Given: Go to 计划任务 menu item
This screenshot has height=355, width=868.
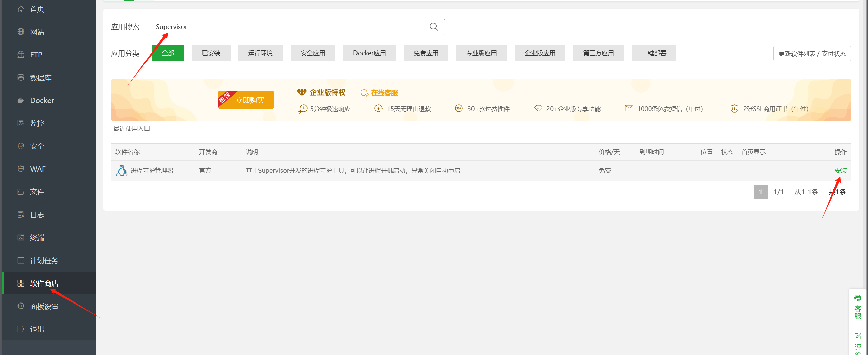Looking at the screenshot, I should pos(44,260).
